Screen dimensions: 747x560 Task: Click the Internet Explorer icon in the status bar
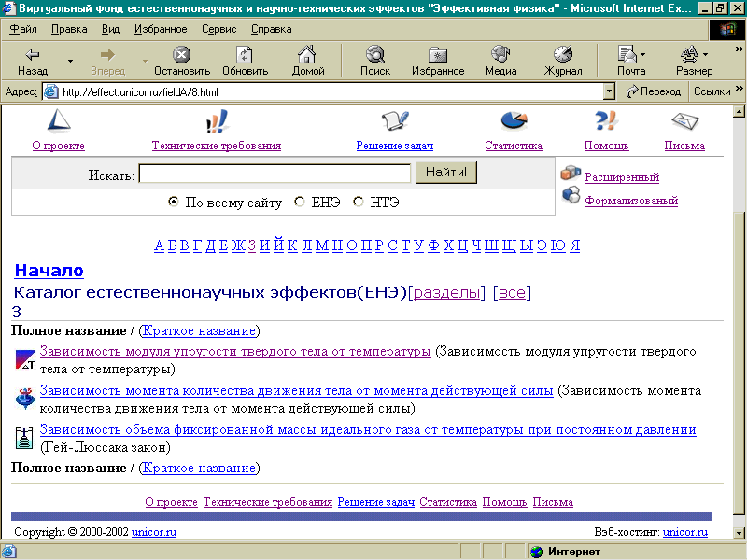(x=9, y=552)
